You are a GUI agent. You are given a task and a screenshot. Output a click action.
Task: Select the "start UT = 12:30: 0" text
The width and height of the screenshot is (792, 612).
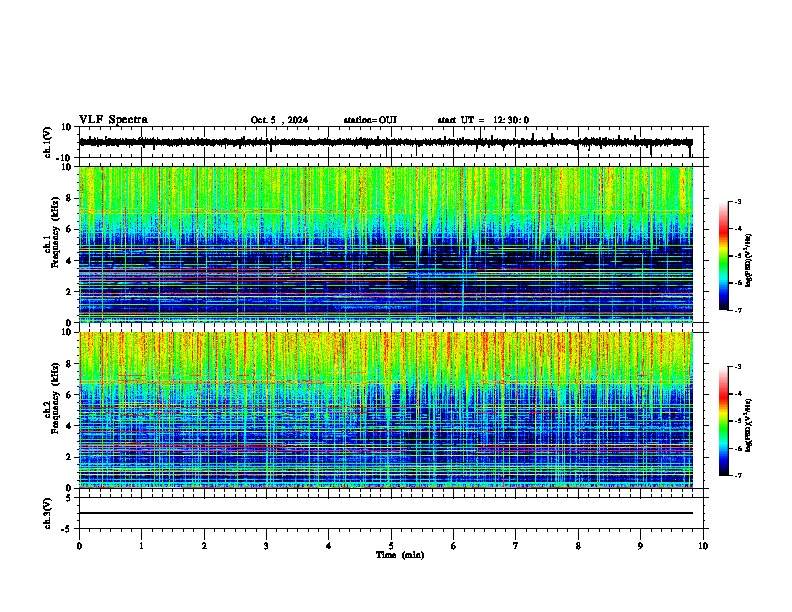(483, 120)
